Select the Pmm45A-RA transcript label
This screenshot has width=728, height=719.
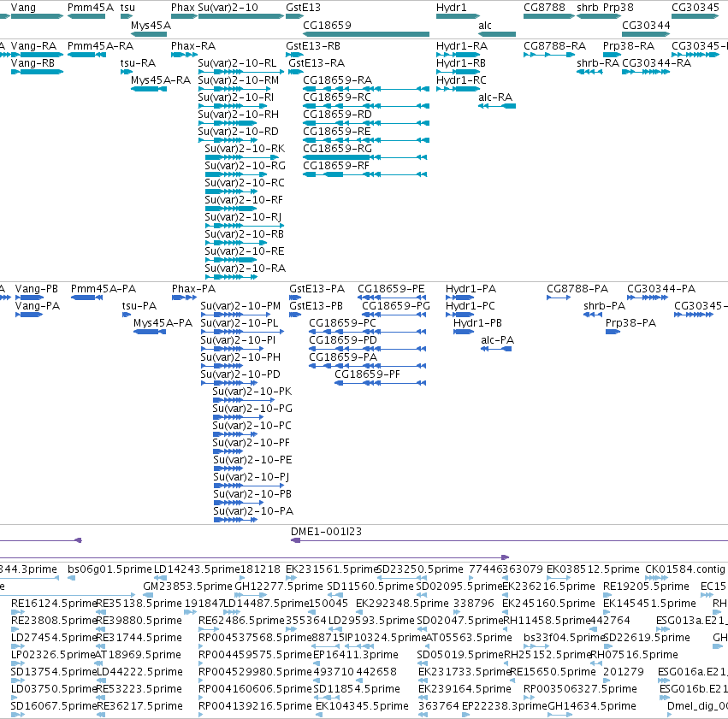click(100, 46)
